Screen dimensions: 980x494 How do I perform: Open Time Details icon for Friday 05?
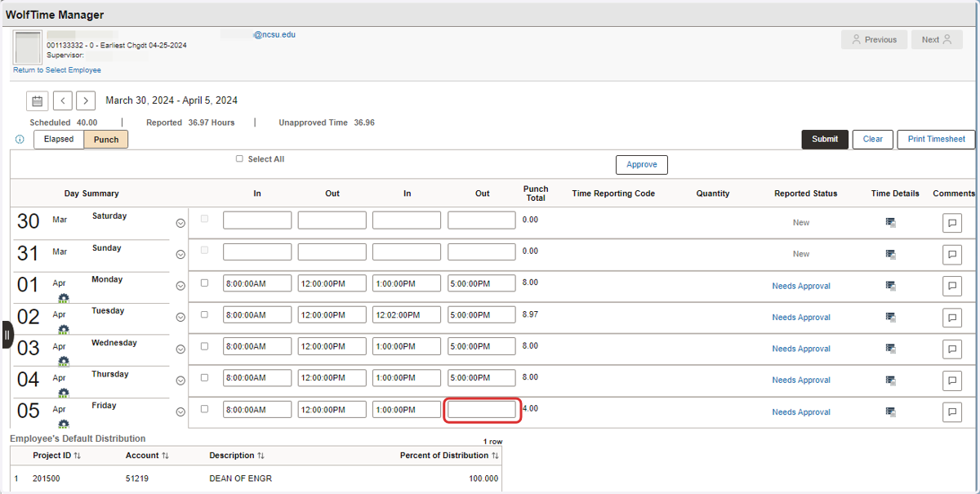[x=891, y=412]
